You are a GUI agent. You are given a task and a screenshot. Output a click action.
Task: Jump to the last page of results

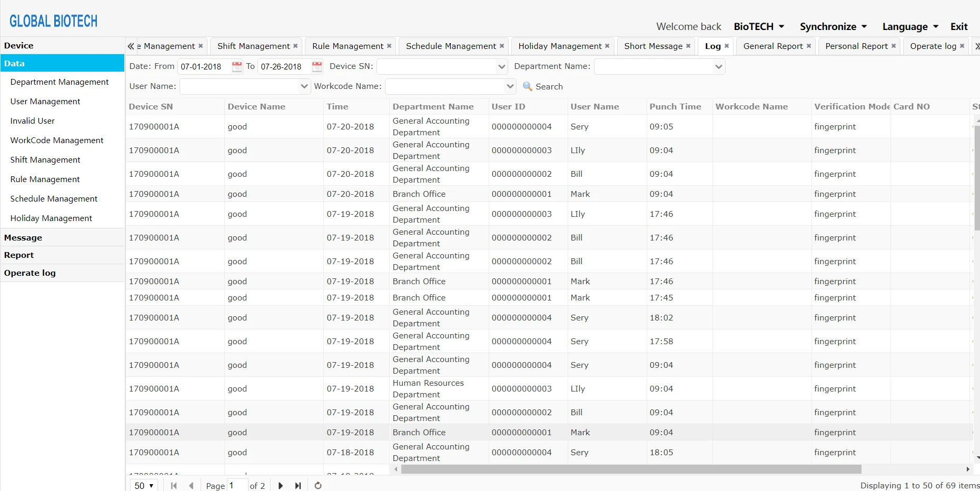pos(298,486)
